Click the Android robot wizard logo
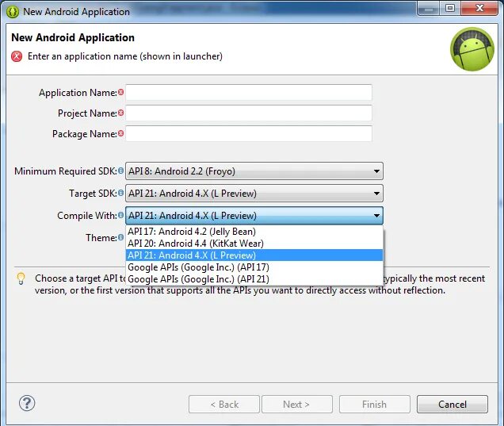 [472, 49]
